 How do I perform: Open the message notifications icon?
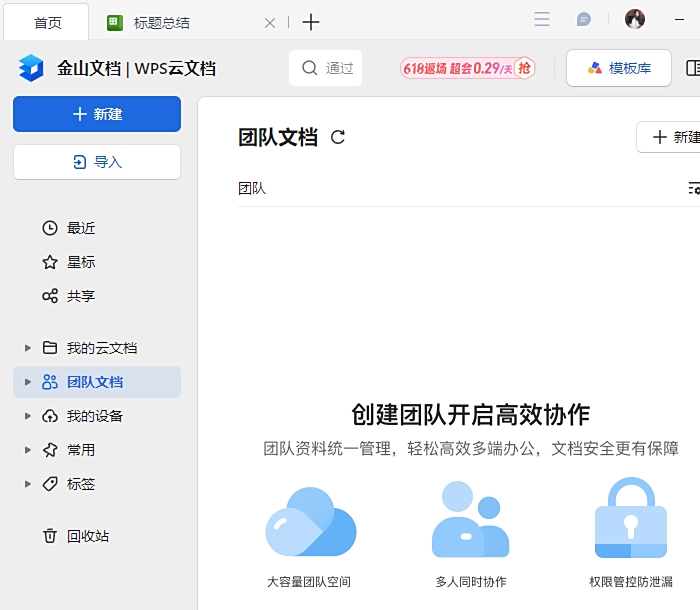[584, 20]
